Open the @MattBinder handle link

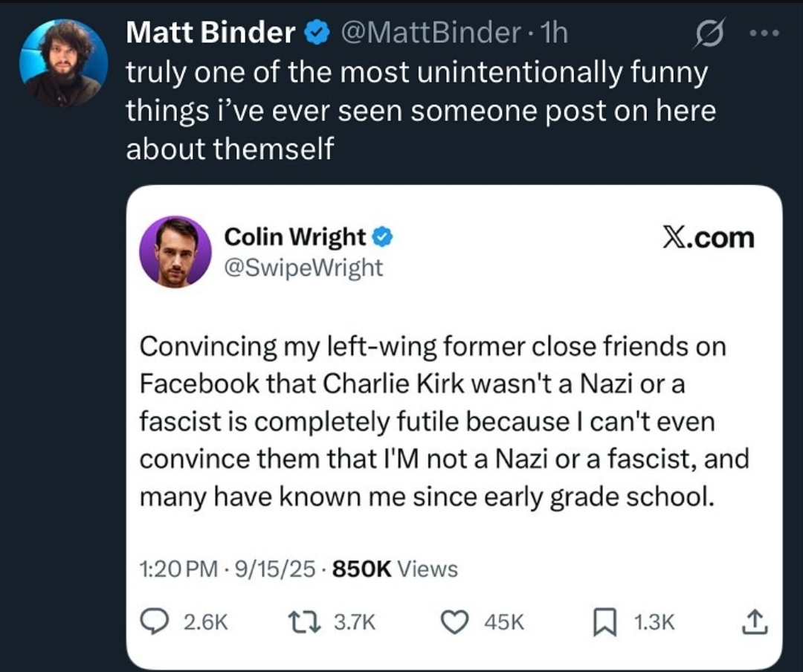click(430, 33)
